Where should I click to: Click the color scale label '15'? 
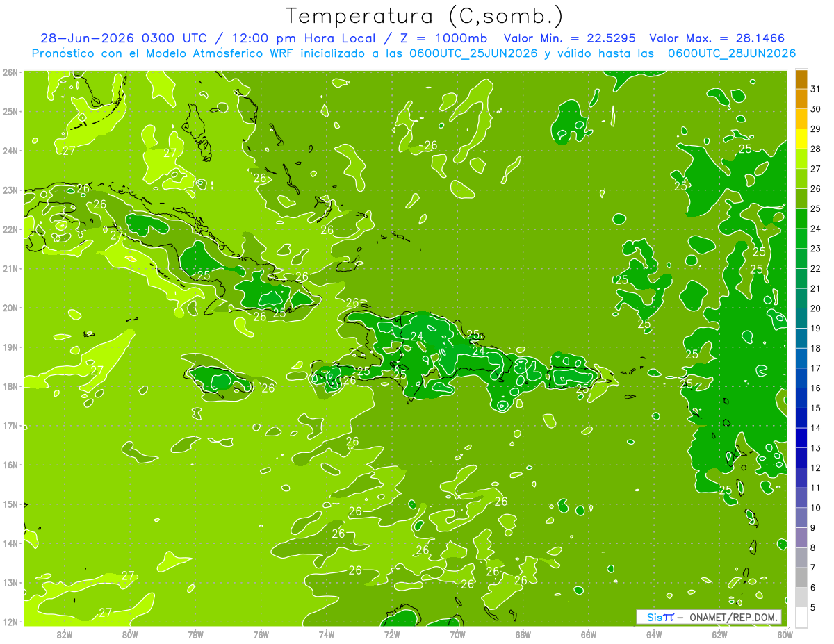pos(816,408)
